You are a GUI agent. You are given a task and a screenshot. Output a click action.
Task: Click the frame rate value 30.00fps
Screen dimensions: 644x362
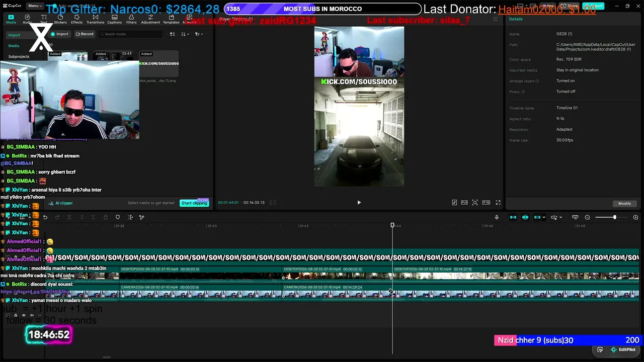[x=565, y=140]
